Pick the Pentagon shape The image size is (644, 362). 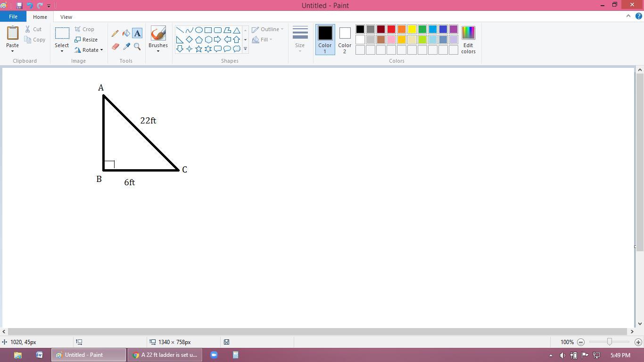point(198,40)
